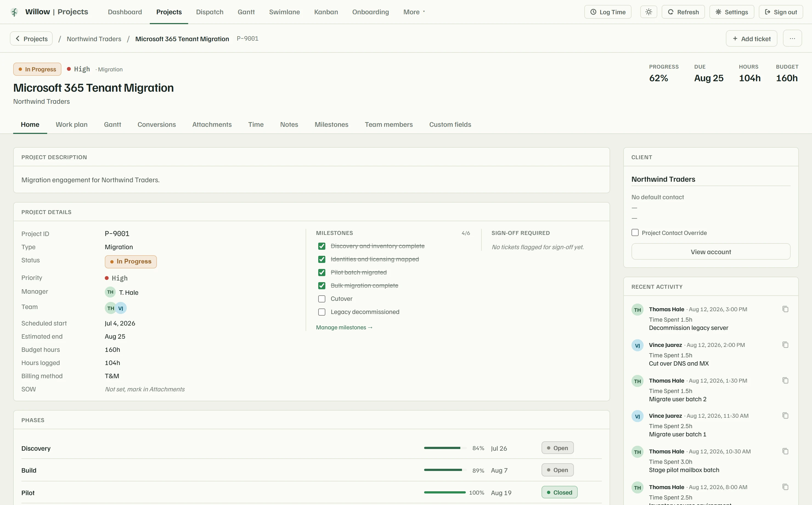
Task: Copy Vince Juarez 11:30 AM activity entry
Action: coord(785,416)
